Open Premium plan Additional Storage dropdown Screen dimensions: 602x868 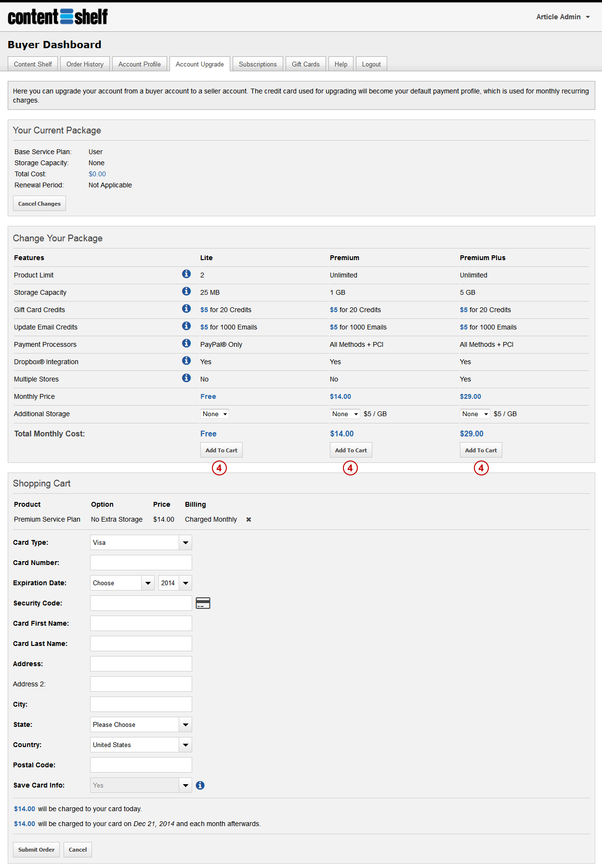(x=345, y=414)
